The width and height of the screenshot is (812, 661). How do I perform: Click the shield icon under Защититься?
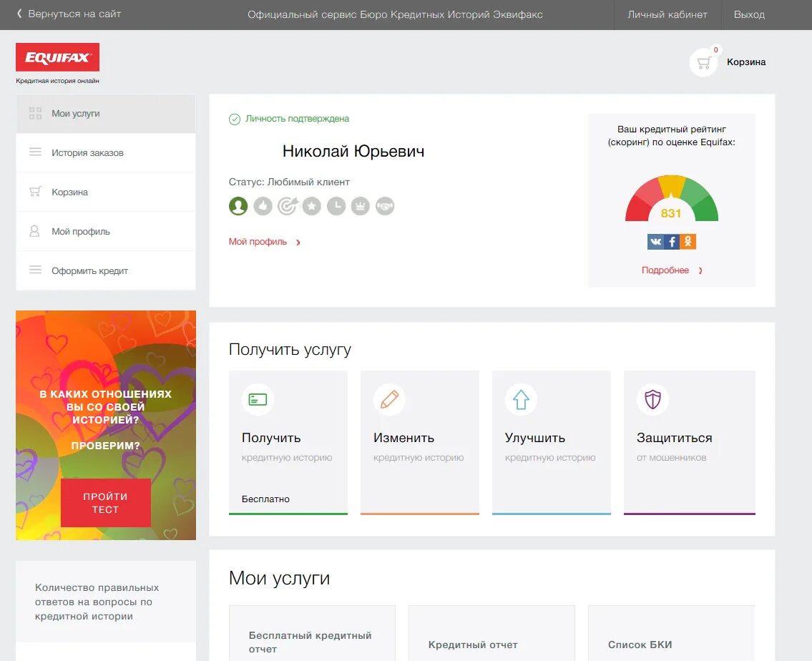coord(652,399)
